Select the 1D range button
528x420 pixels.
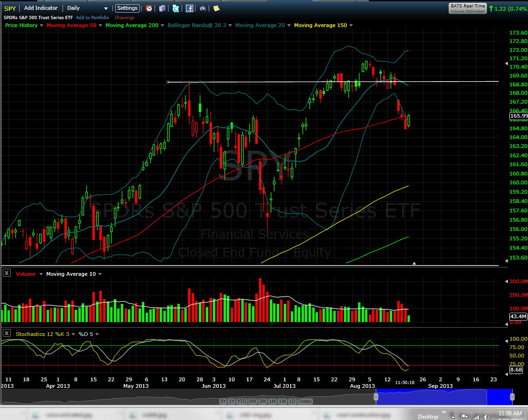click(x=292, y=401)
